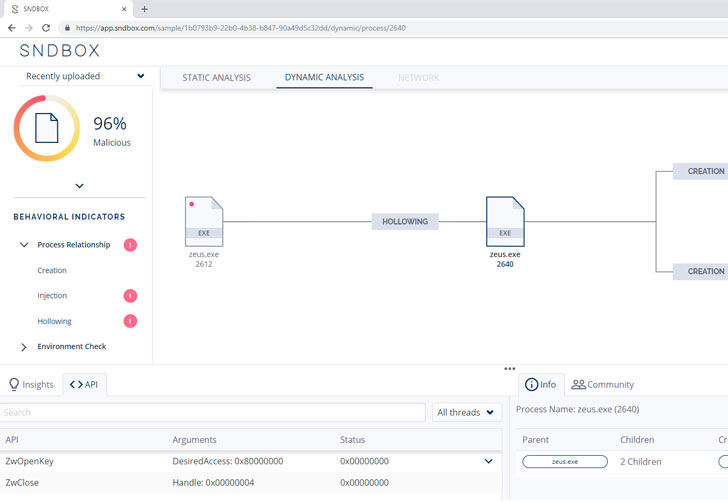Expand details below the malicious score
The height and width of the screenshot is (502, 728).
point(79,186)
